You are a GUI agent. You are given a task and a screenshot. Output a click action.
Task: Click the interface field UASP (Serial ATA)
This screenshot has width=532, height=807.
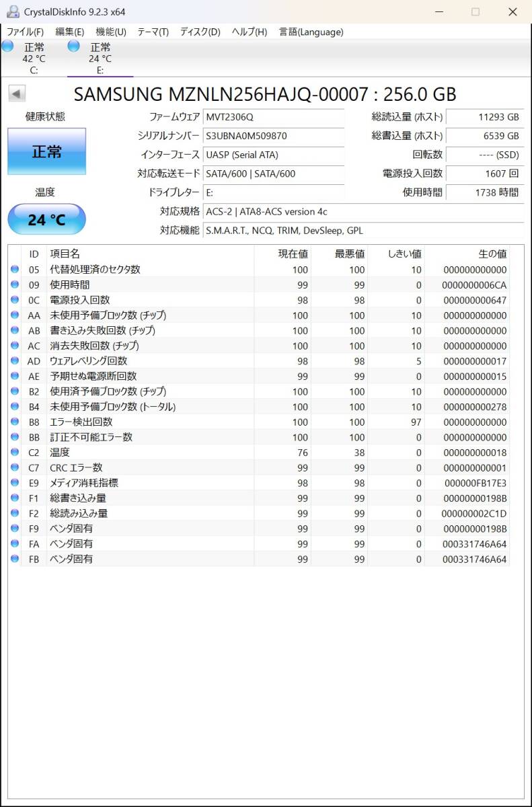(274, 155)
